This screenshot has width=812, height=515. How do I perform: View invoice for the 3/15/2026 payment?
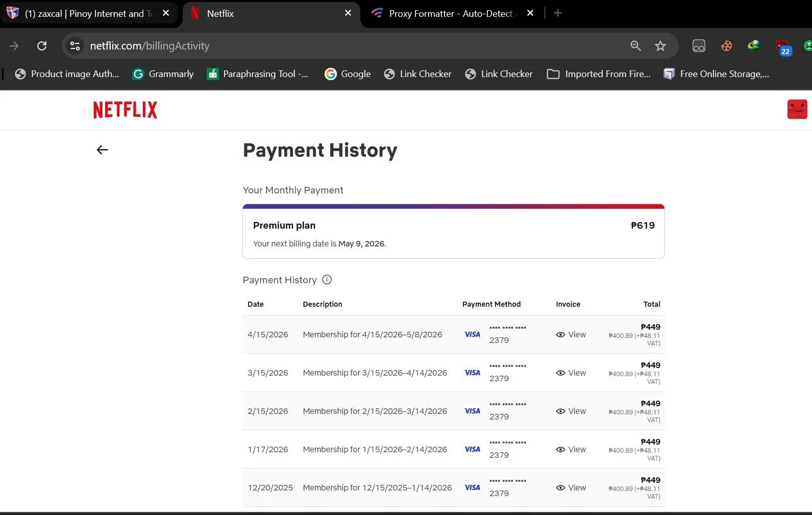tap(571, 373)
